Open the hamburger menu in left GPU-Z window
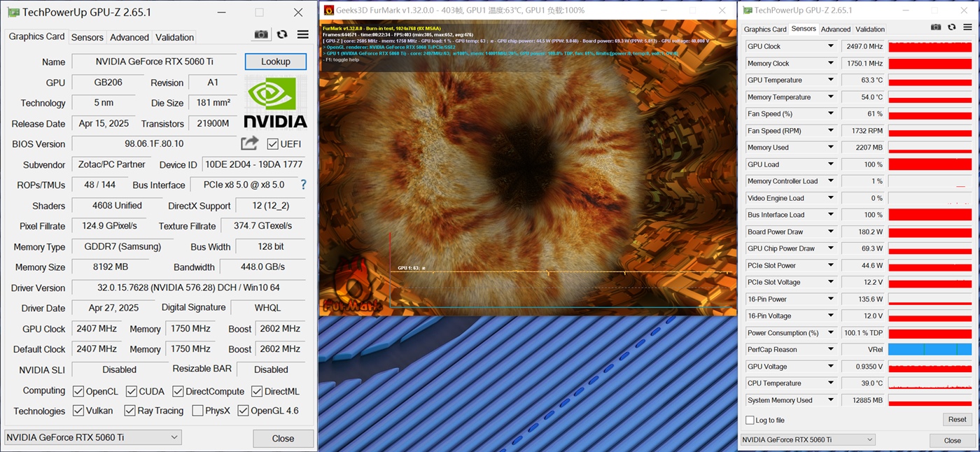This screenshot has width=980, height=452. point(302,34)
